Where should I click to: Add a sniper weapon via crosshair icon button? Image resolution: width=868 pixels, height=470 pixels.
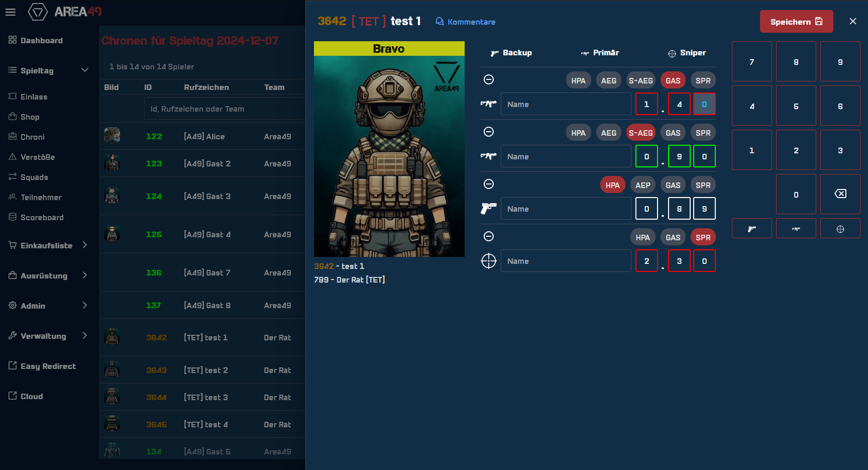coord(840,229)
